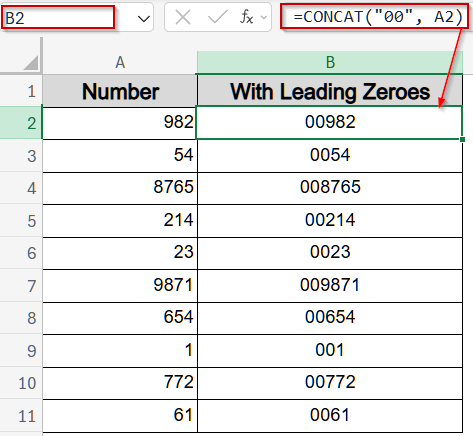473x436 pixels.
Task: Select cell containing 0054
Action: (330, 156)
